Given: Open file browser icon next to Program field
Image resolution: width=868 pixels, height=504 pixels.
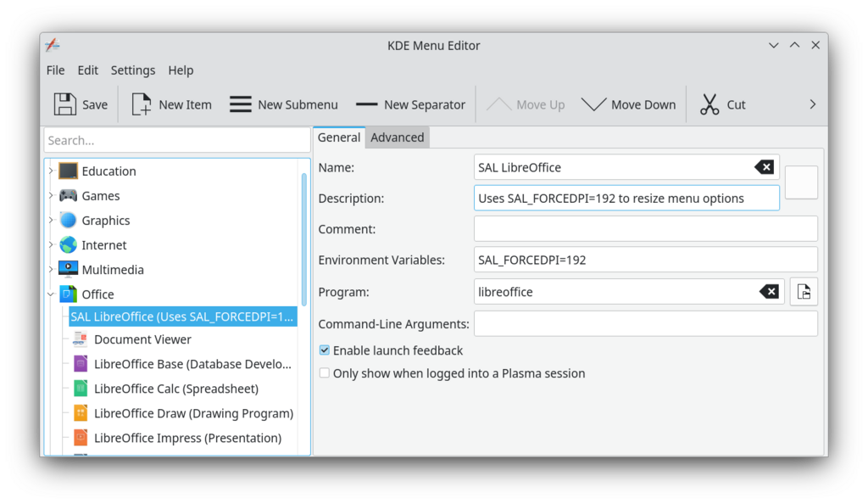Looking at the screenshot, I should click(804, 292).
